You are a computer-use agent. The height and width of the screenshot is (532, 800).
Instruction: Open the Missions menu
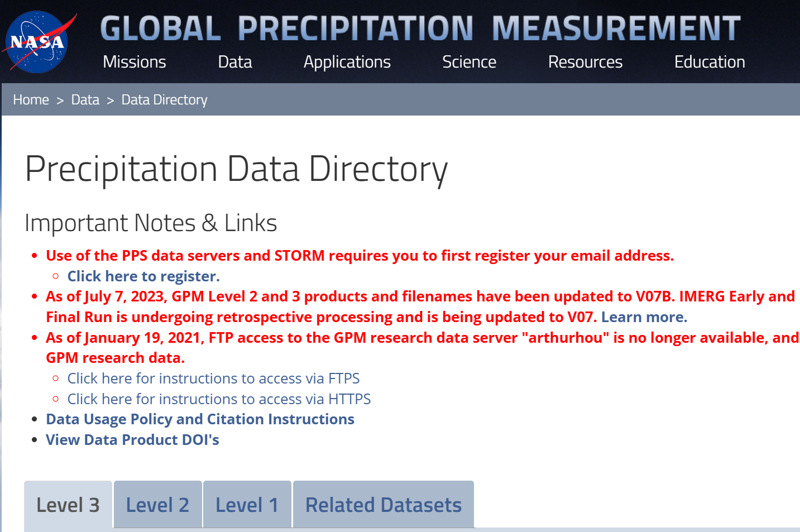pos(135,62)
